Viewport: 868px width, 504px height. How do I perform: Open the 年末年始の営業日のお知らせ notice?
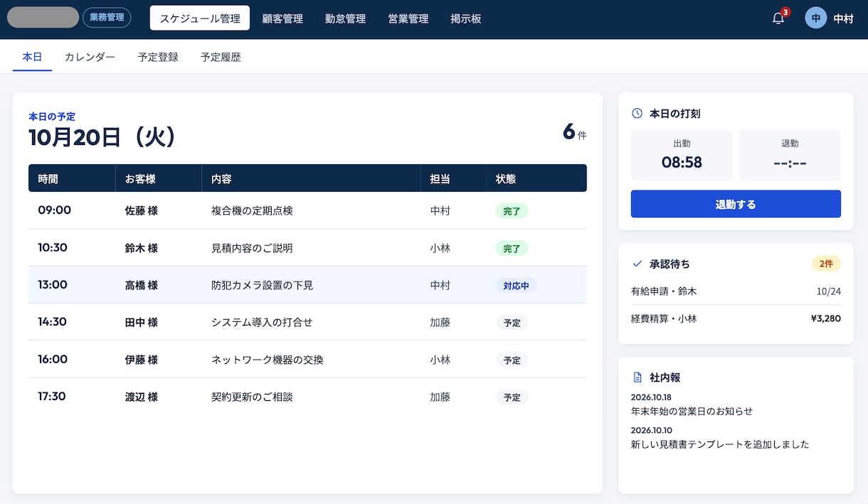coord(692,411)
